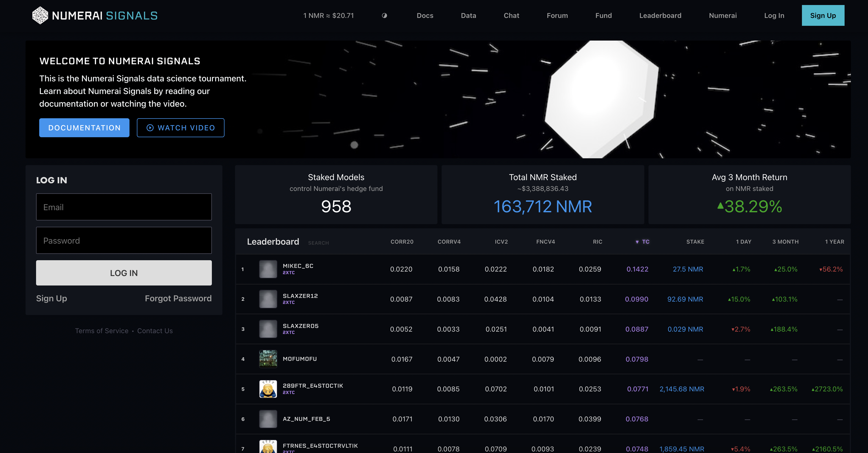This screenshot has width=868, height=453.
Task: Open the Fund nav link
Action: pos(603,16)
